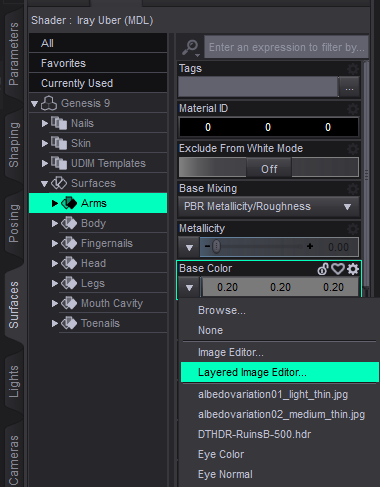380x487 pixels.
Task: Open Layered Image Editor... menu entry
Action: point(280,372)
